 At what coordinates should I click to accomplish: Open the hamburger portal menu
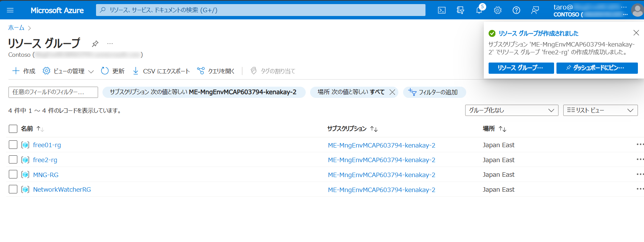(10, 10)
